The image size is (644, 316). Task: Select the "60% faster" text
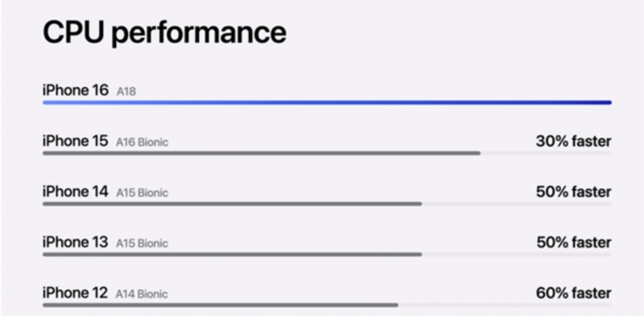point(573,293)
